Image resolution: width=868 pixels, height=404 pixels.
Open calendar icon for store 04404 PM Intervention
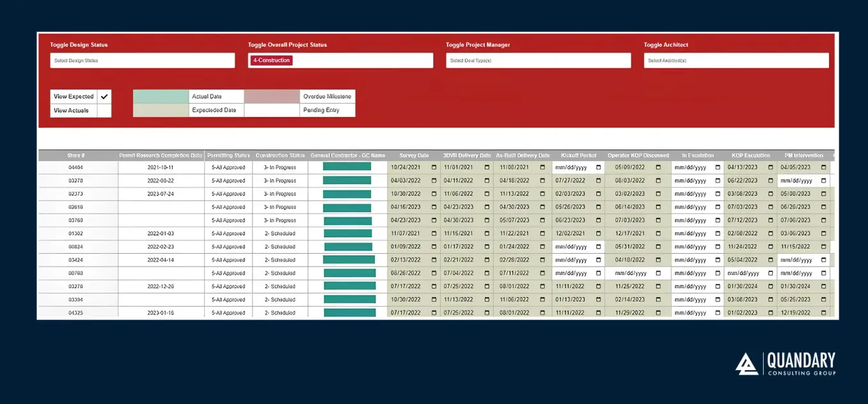click(x=823, y=167)
